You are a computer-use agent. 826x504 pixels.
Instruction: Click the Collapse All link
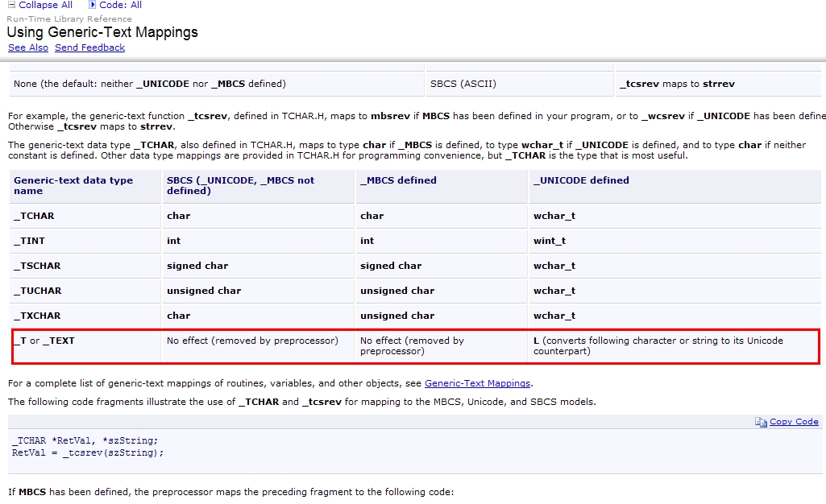[45, 5]
